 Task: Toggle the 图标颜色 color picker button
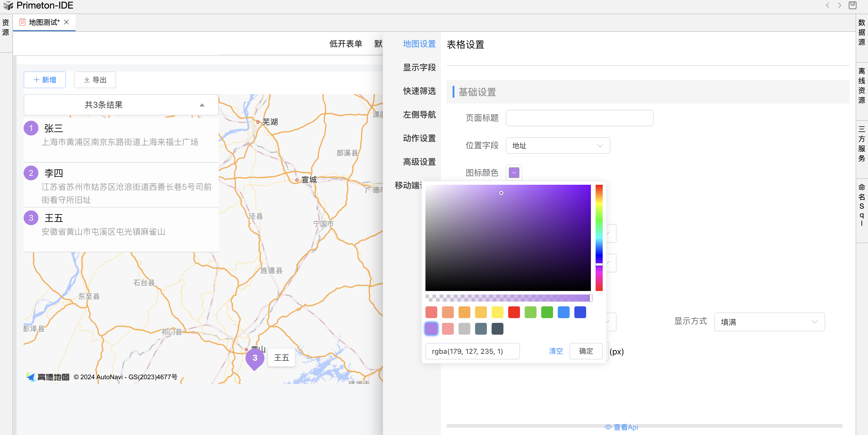click(x=513, y=173)
